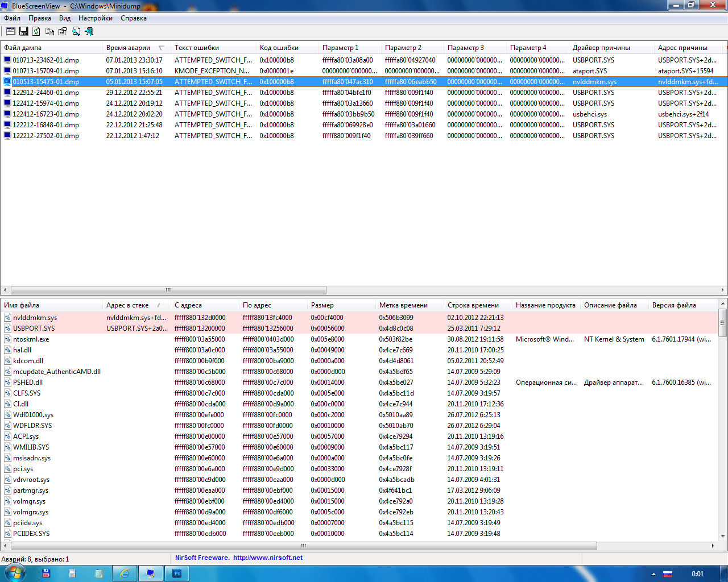728x582 pixels.
Task: Sort dumps by Время аварии column header
Action: pos(129,48)
